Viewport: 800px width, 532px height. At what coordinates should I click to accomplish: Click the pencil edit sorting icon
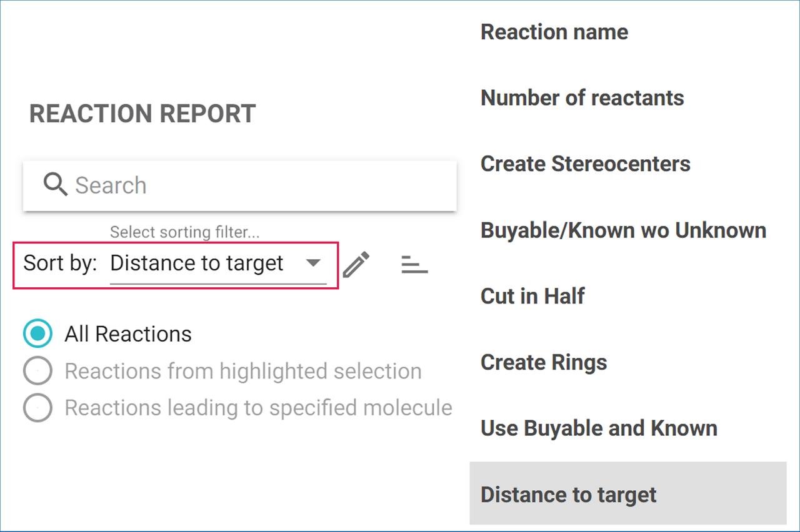click(356, 264)
